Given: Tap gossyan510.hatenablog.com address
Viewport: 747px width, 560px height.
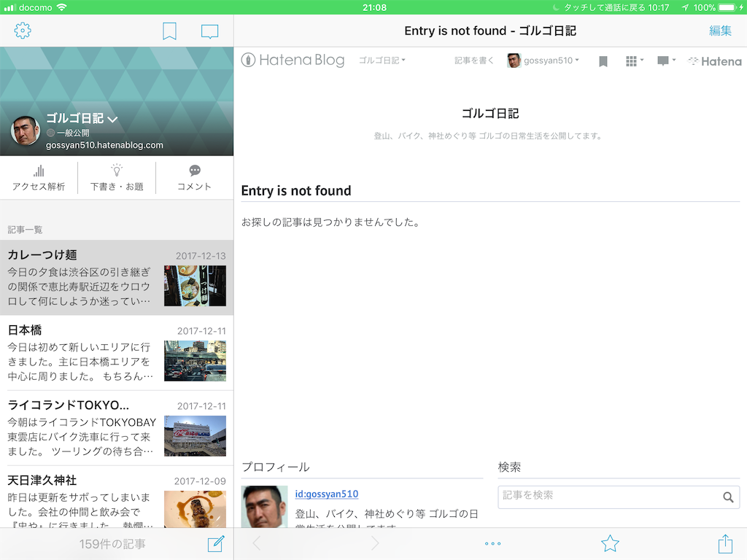Looking at the screenshot, I should [104, 145].
